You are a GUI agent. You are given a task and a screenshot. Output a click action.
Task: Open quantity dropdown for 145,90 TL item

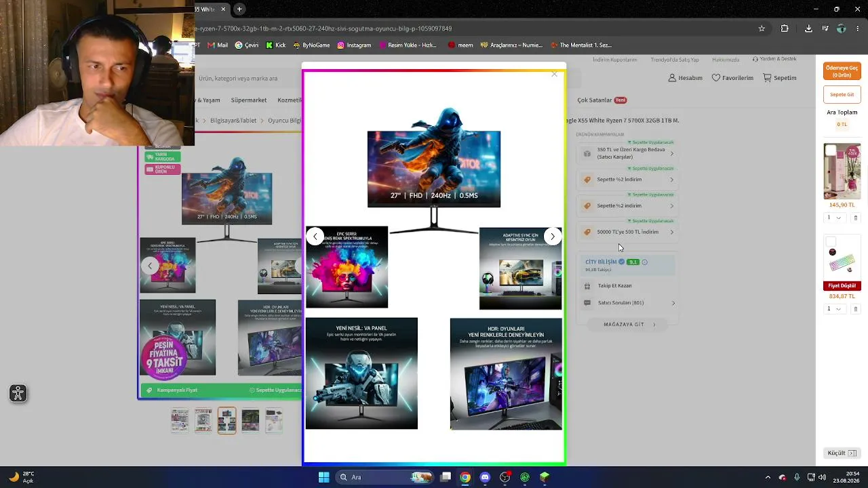coord(833,218)
